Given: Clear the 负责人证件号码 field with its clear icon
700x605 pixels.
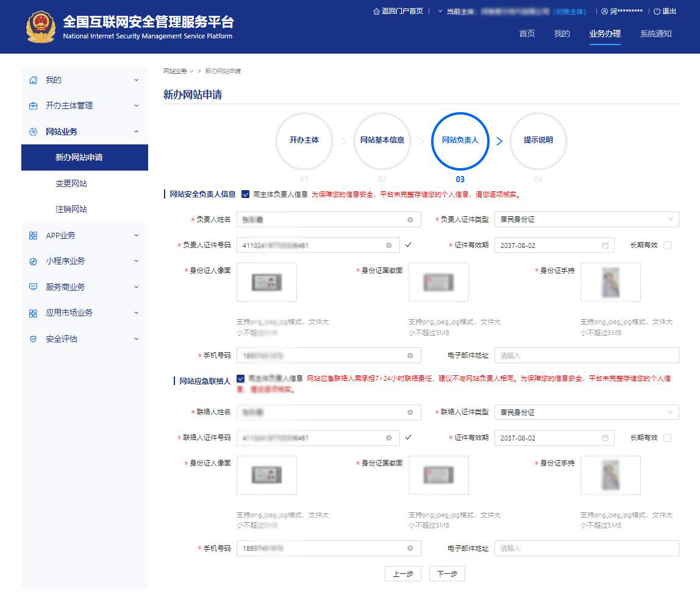Looking at the screenshot, I should point(388,246).
